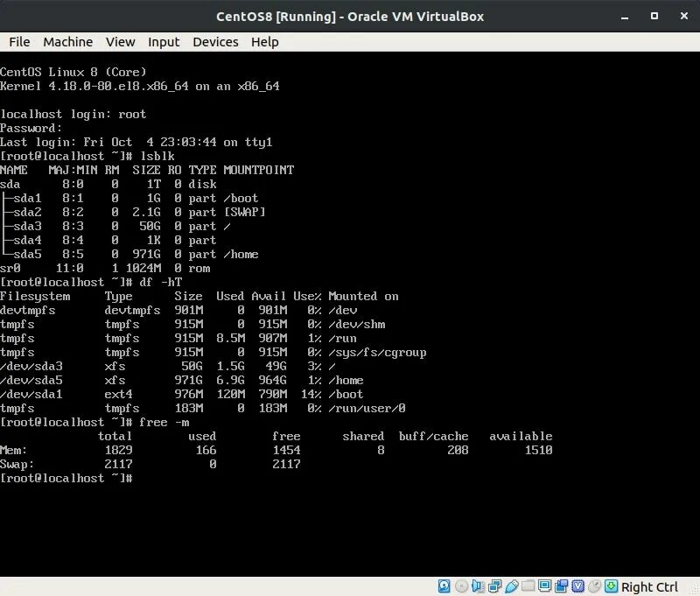Click the hard disk activity status icon

pyautogui.click(x=444, y=585)
